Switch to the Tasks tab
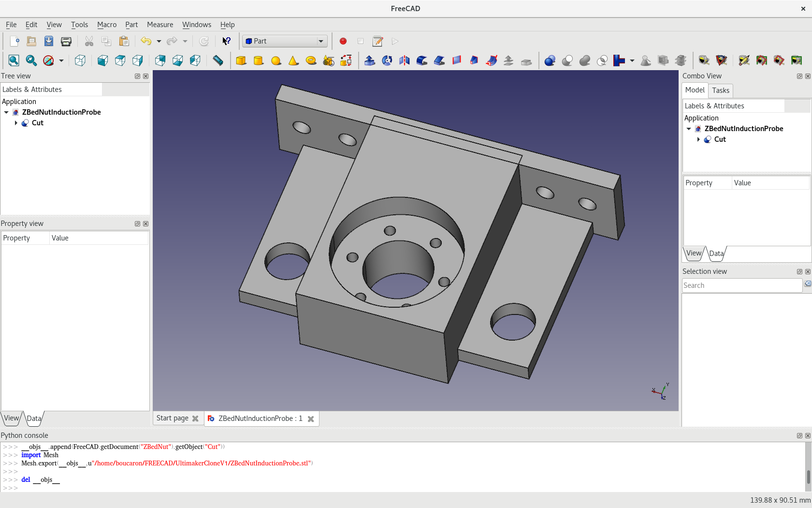812x508 pixels. [x=720, y=90]
